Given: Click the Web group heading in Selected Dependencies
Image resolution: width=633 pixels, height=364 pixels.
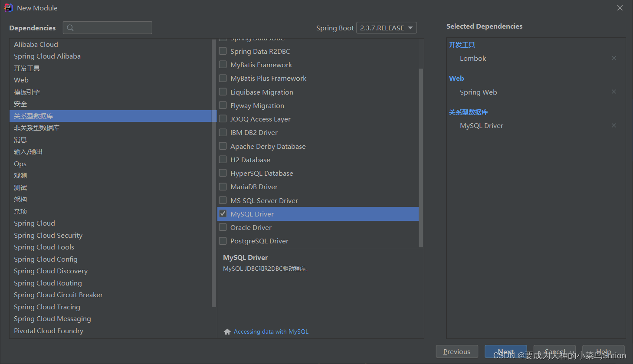Looking at the screenshot, I should [456, 78].
